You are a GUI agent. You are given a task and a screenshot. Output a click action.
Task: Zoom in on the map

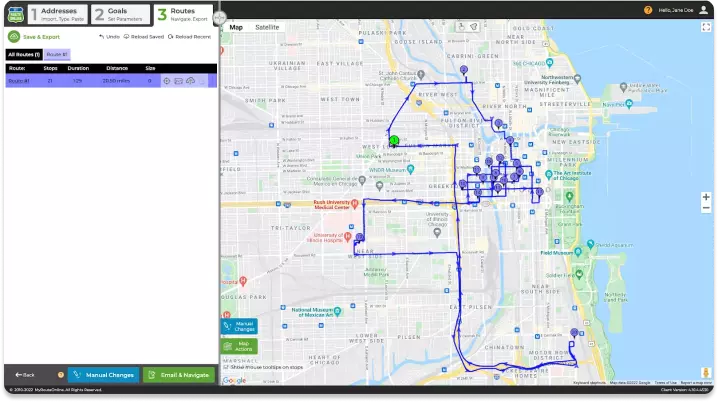(x=706, y=197)
